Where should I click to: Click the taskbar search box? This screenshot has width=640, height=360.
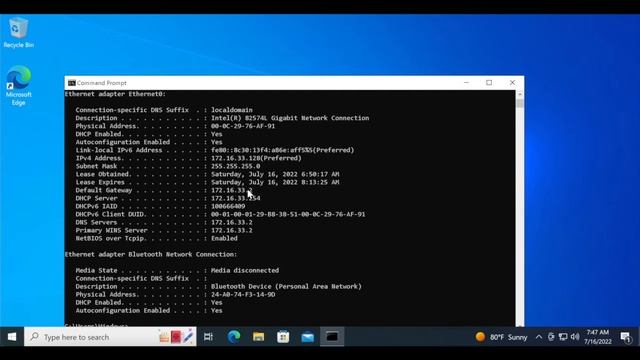click(110, 337)
